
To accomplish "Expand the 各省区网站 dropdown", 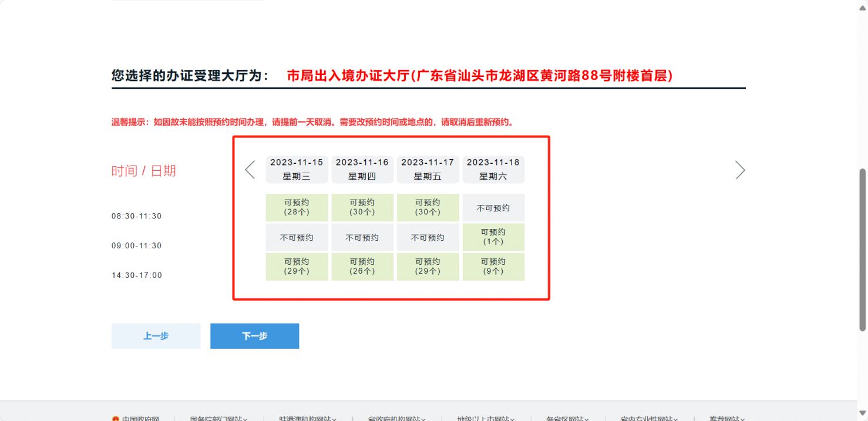I will tap(566, 419).
